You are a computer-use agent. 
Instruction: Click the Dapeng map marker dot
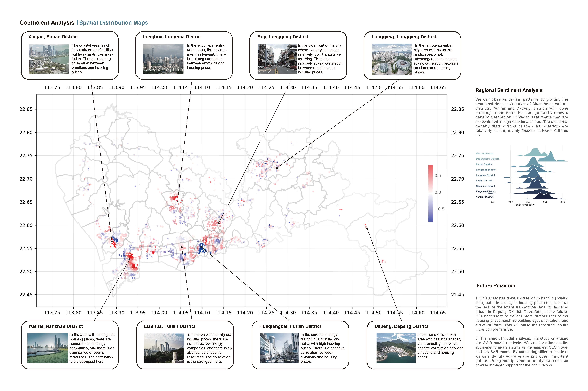click(367, 229)
